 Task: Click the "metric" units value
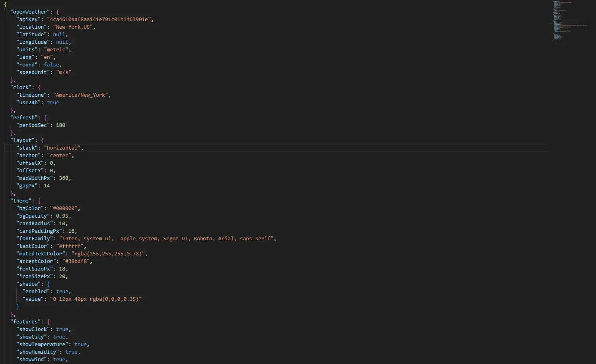click(56, 49)
